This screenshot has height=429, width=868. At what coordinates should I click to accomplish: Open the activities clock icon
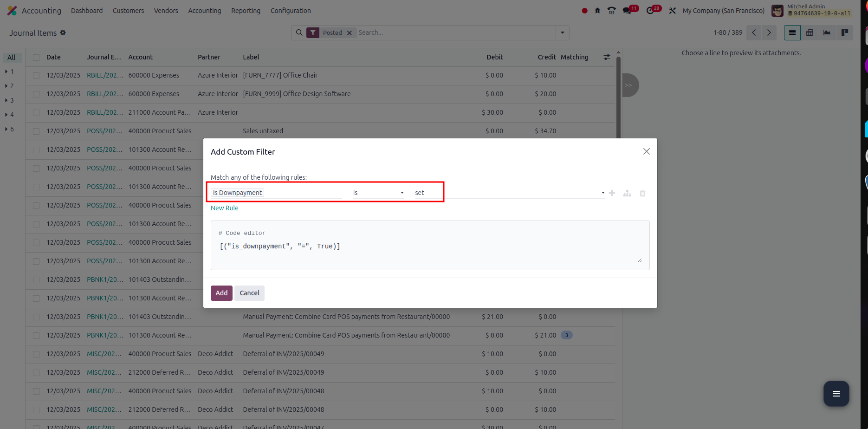click(x=650, y=11)
